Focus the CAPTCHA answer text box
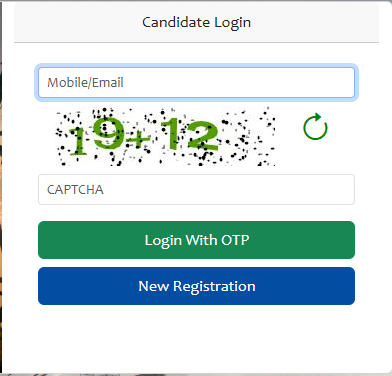Viewport: 392px width, 376px height. (196, 189)
